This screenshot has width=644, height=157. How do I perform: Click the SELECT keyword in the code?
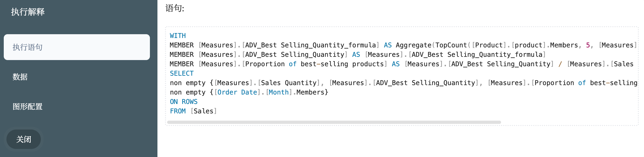click(x=182, y=74)
